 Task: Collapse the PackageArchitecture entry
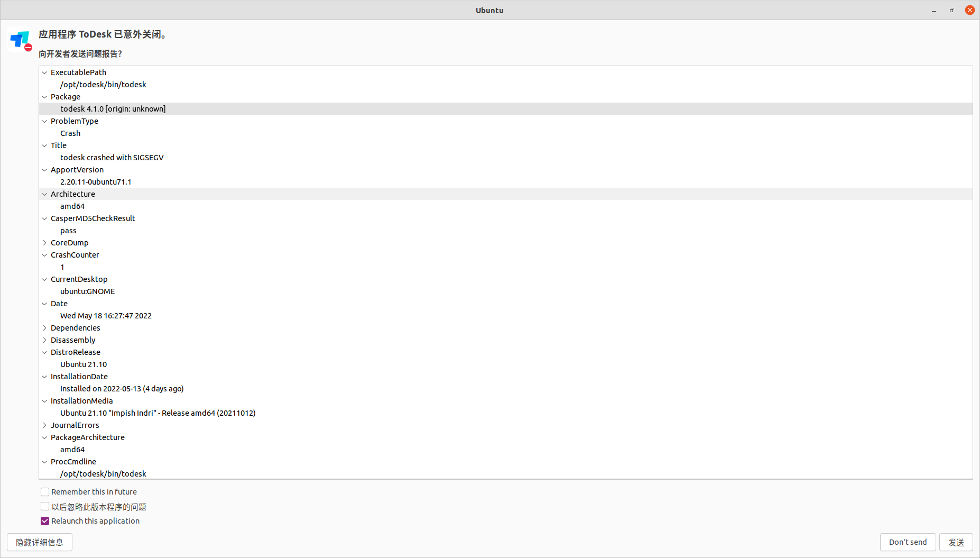pos(45,437)
